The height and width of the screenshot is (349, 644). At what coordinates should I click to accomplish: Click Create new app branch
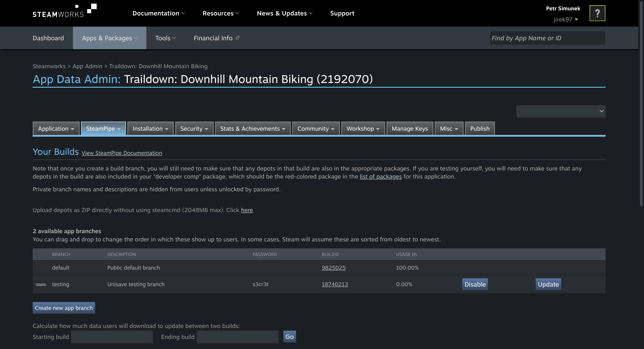(x=64, y=308)
